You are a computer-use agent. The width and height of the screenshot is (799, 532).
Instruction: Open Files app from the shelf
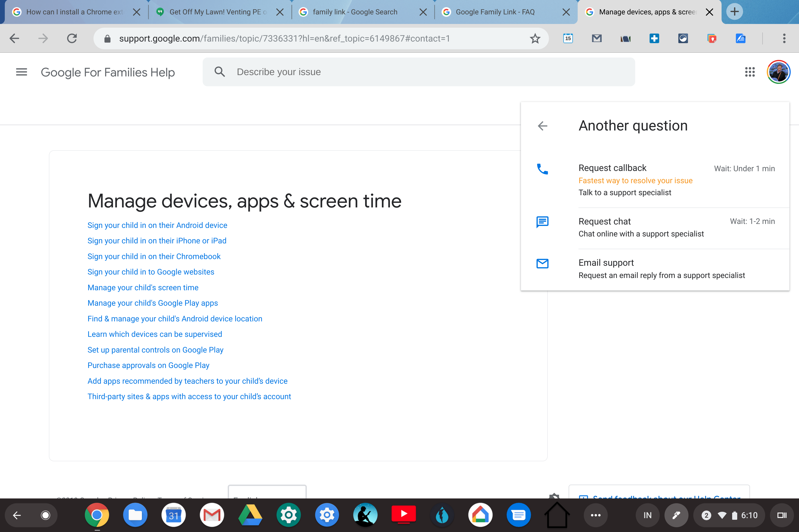pyautogui.click(x=135, y=515)
